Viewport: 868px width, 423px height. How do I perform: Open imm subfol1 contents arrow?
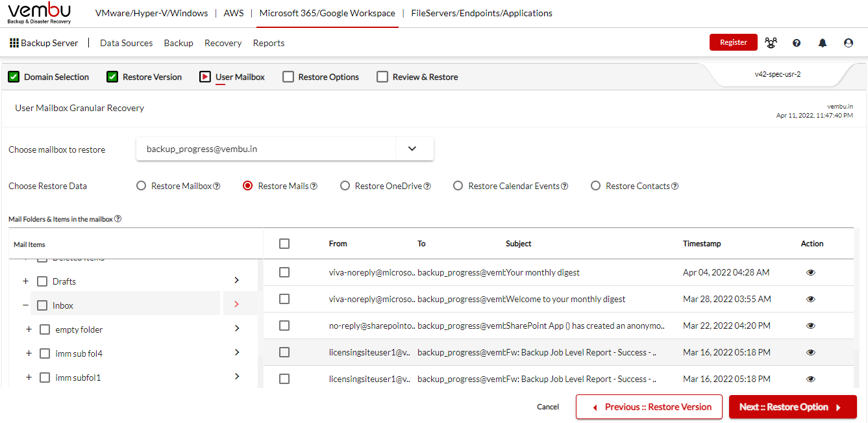pos(237,376)
